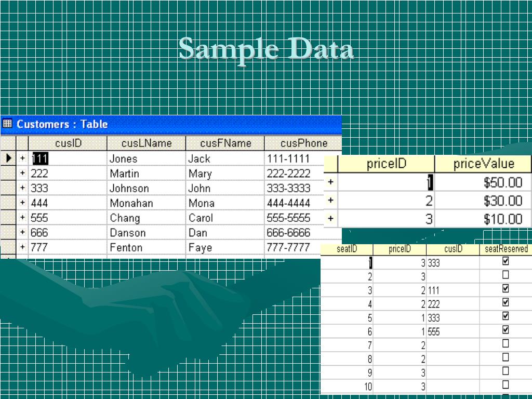Select the cusFName column header
Image resolution: width=532 pixels, height=399 pixels.
225,143
